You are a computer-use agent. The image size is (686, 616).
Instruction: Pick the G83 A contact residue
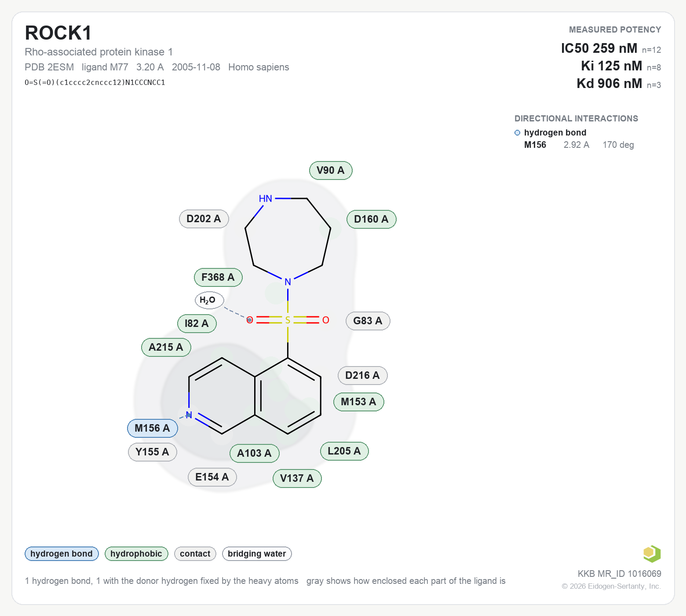pos(368,321)
